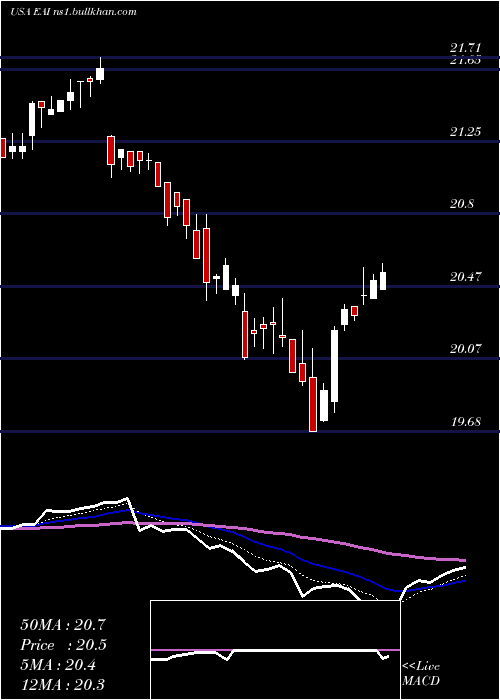Click the 20.8 price level label

462,204
